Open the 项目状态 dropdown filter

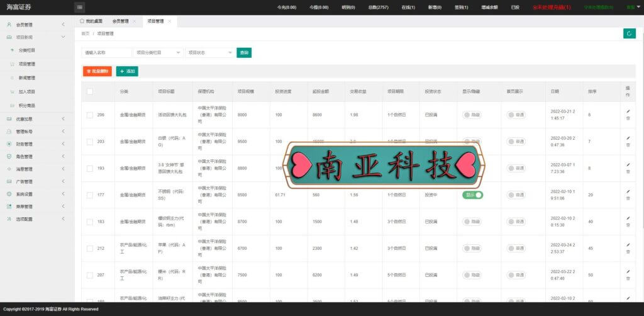[210, 53]
